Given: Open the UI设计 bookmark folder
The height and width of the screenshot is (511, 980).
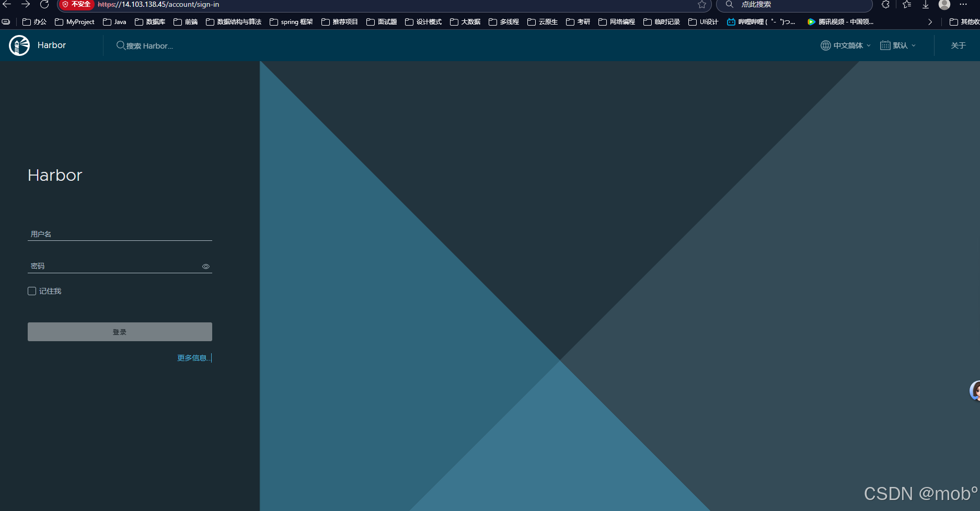Looking at the screenshot, I should pos(704,22).
